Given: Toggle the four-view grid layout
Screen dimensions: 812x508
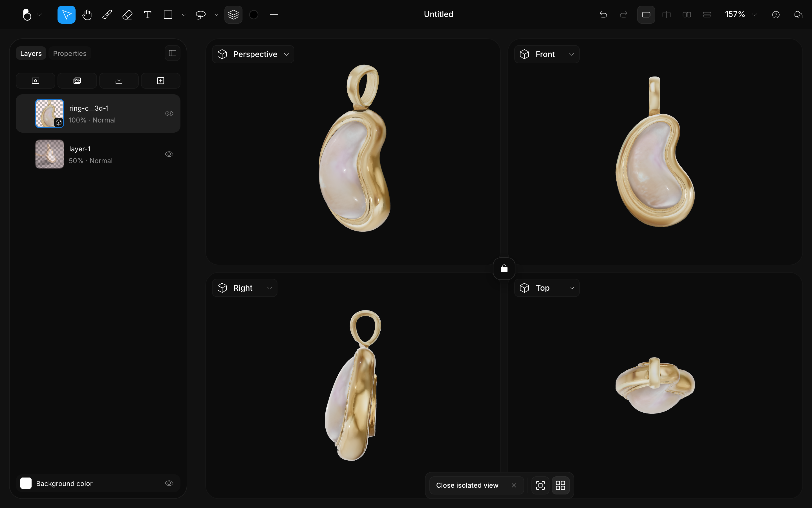Looking at the screenshot, I should tap(560, 485).
